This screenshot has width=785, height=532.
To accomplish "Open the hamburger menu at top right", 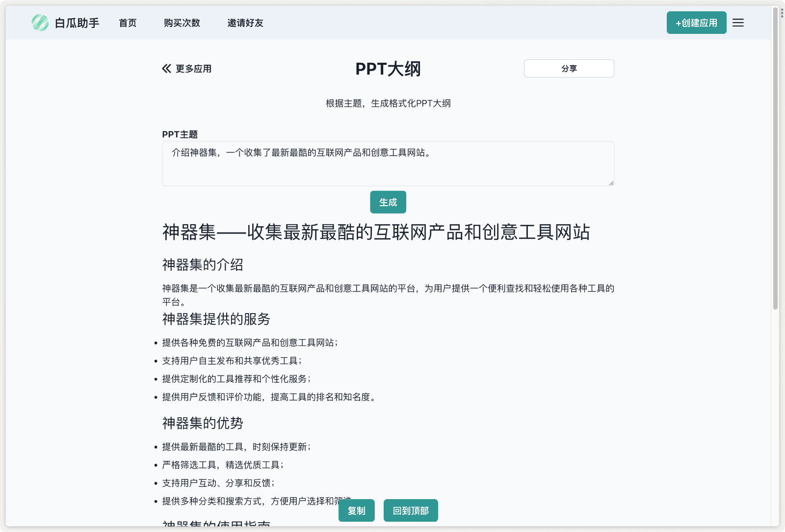I will [x=738, y=23].
